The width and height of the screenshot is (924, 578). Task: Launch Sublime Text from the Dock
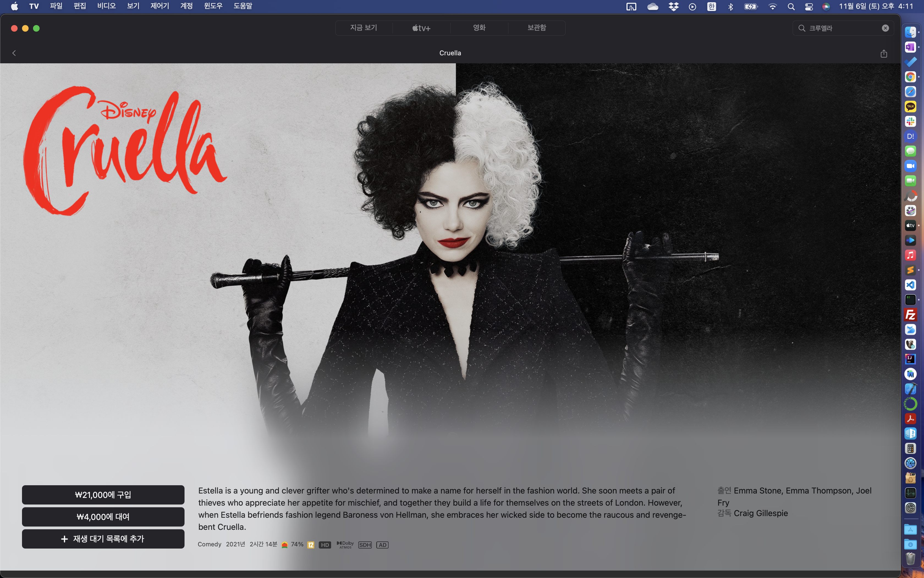click(x=910, y=270)
